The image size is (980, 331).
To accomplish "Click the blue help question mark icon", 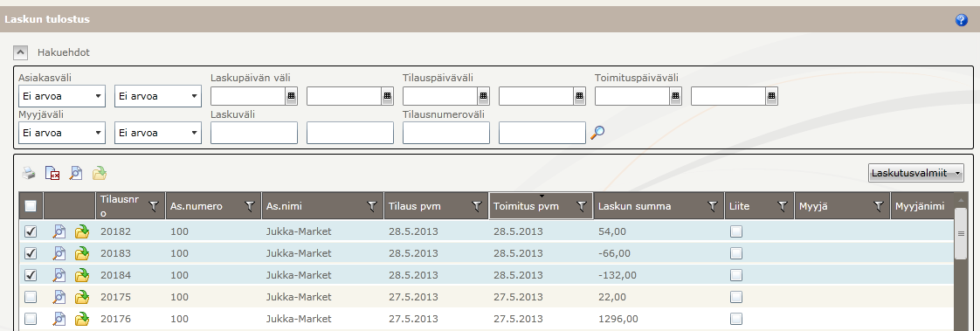I will [962, 20].
